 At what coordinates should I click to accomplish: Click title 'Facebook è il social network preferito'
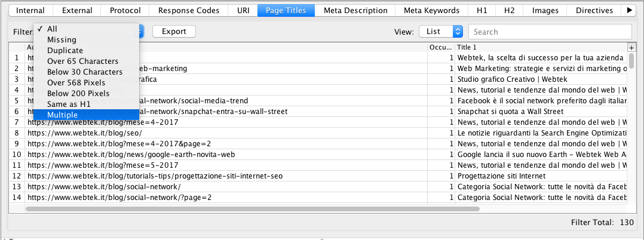click(542, 101)
